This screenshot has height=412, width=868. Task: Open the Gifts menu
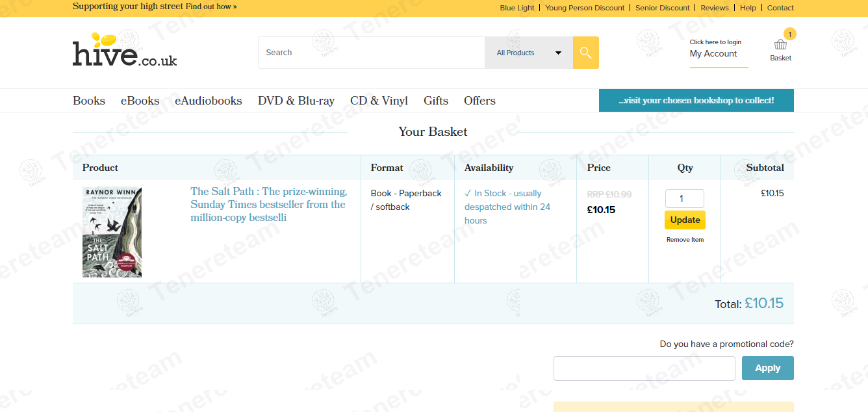[x=436, y=101]
